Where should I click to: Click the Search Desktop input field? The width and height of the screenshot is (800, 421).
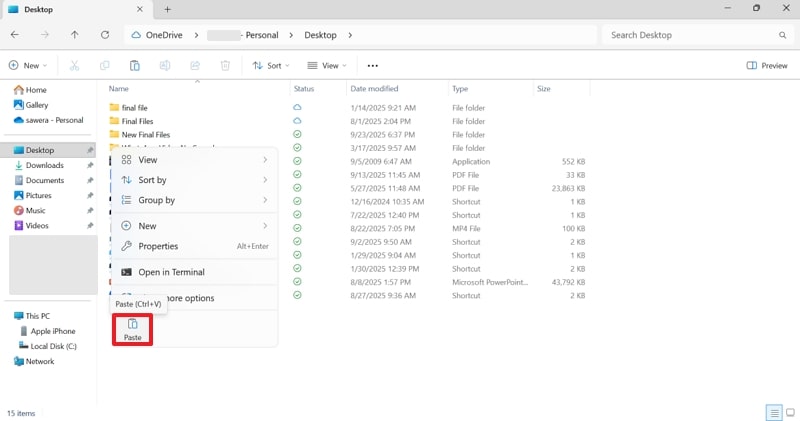click(x=690, y=35)
